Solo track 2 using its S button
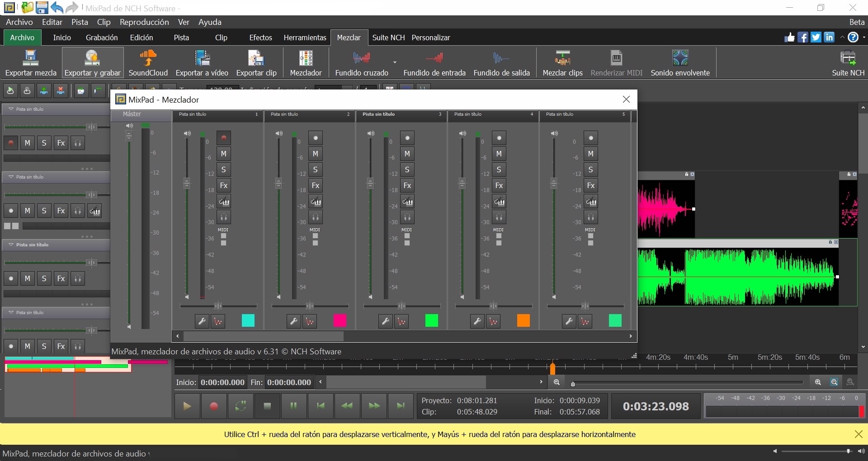This screenshot has height=461, width=868. [x=316, y=169]
